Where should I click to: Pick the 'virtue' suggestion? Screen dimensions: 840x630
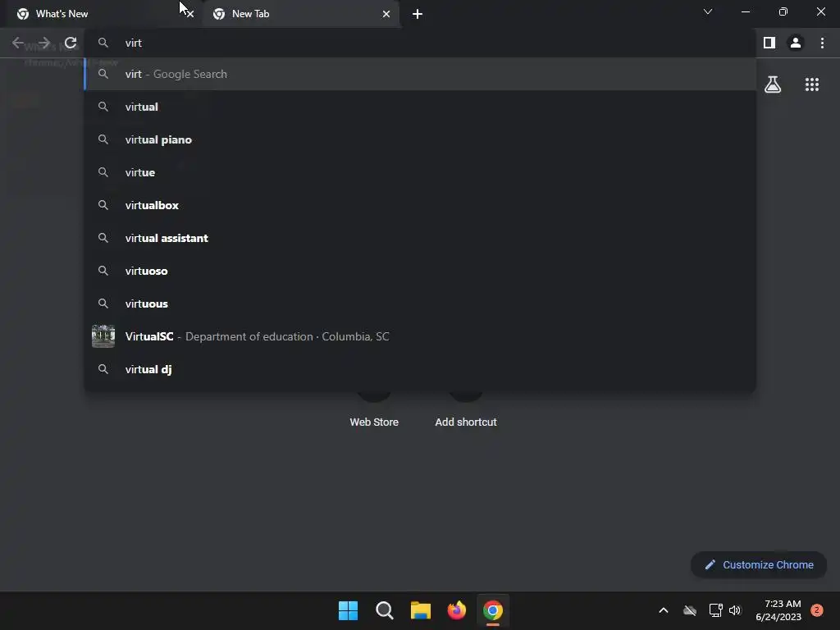(421, 172)
